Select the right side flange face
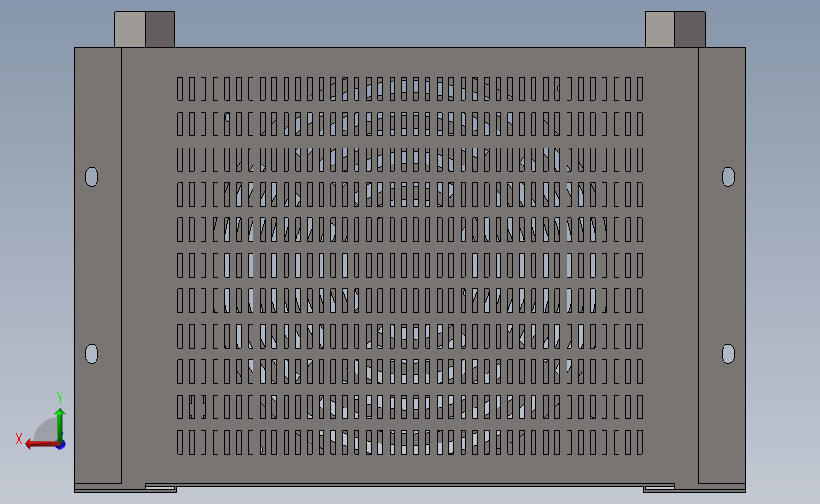 [723, 266]
